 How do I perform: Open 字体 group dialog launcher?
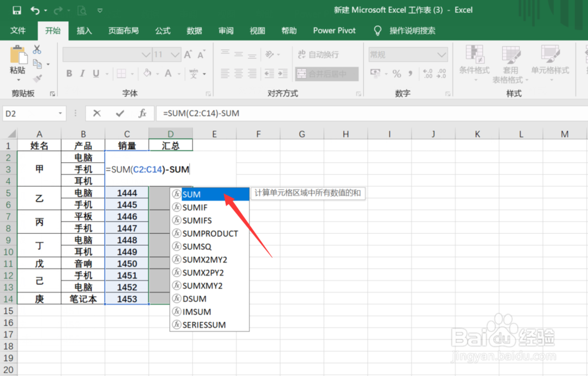pos(208,94)
